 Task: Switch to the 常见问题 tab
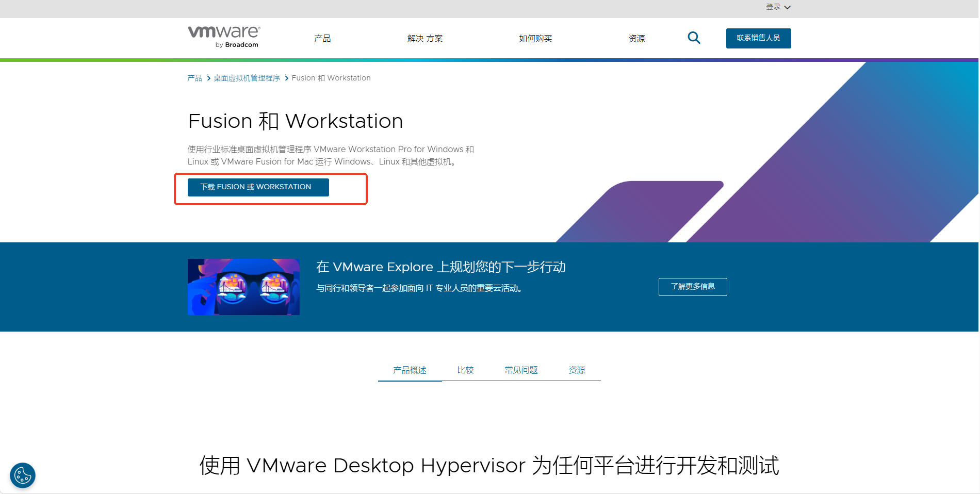click(521, 370)
